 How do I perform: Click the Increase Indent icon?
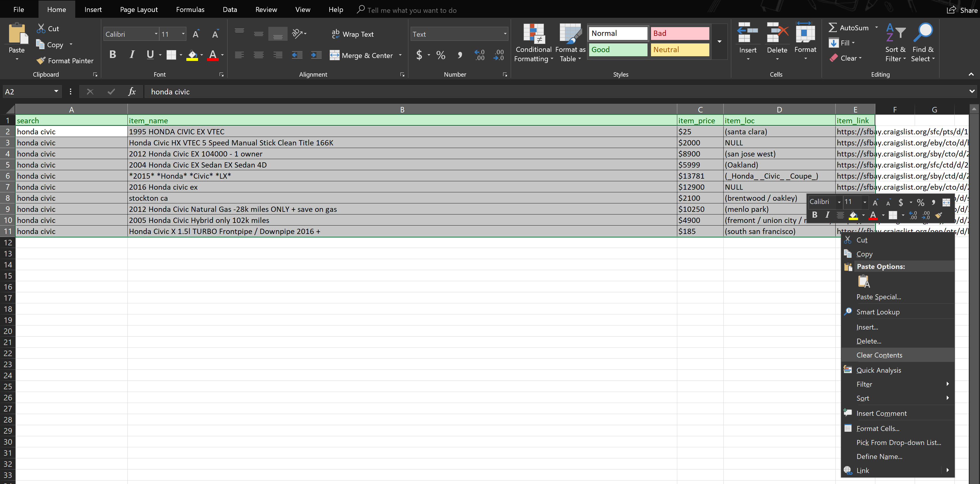point(316,55)
